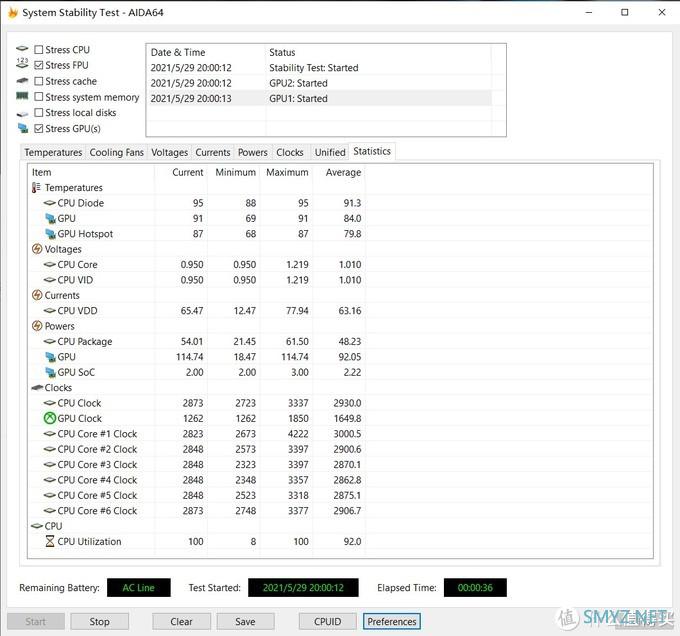
Task: Click the CPU Clock chip icon
Action: click(50, 403)
